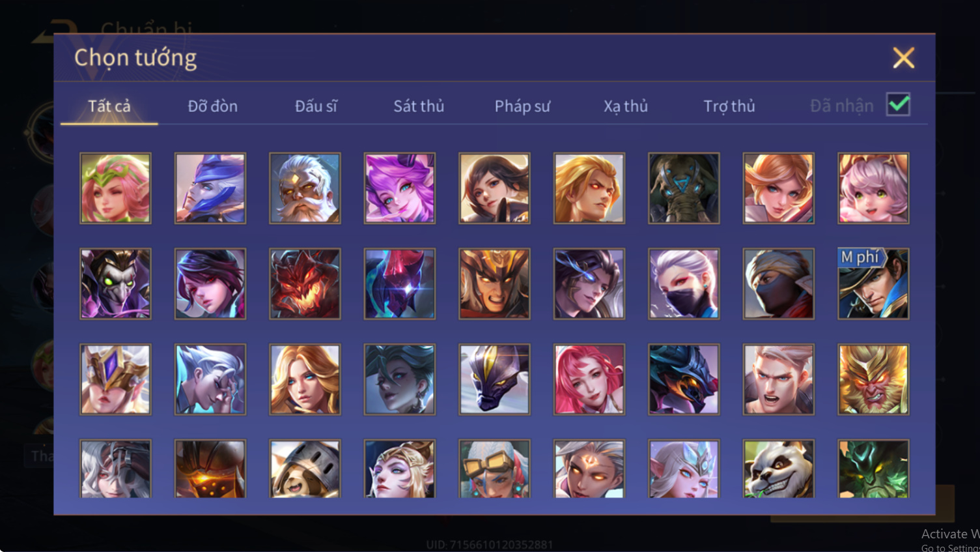Choose the white-haired masked woman hero
The height and width of the screenshot is (552, 980).
(x=684, y=283)
